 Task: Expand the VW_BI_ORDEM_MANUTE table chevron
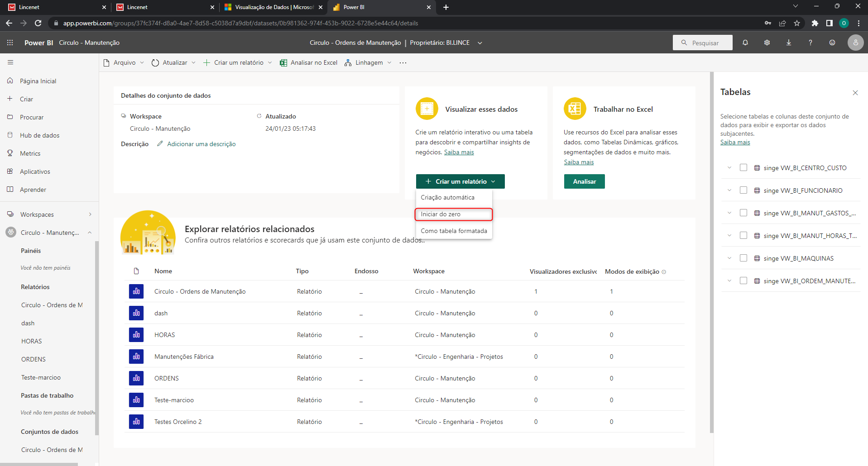[729, 281]
